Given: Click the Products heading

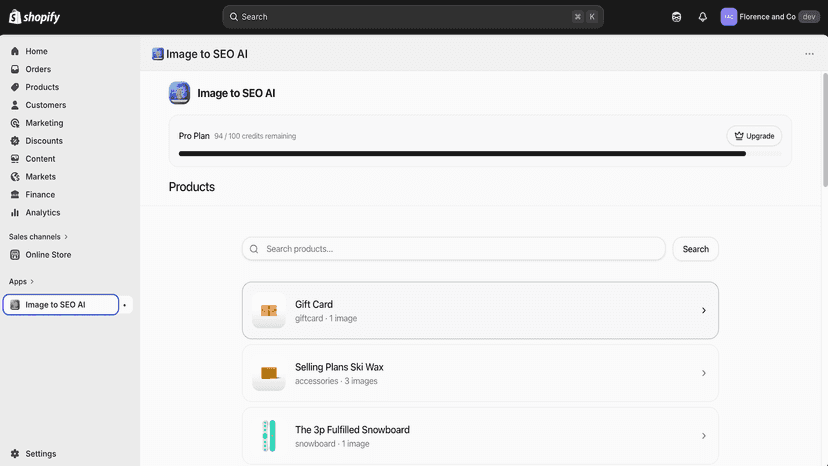Looking at the screenshot, I should click(192, 187).
